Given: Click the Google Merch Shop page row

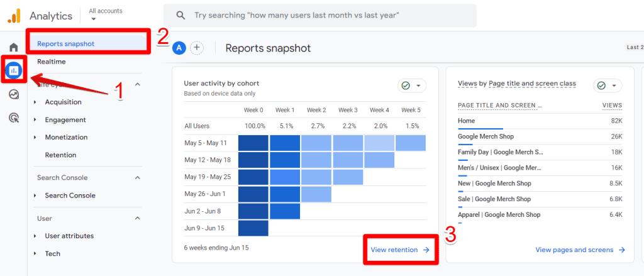Looking at the screenshot, I should (x=540, y=136).
